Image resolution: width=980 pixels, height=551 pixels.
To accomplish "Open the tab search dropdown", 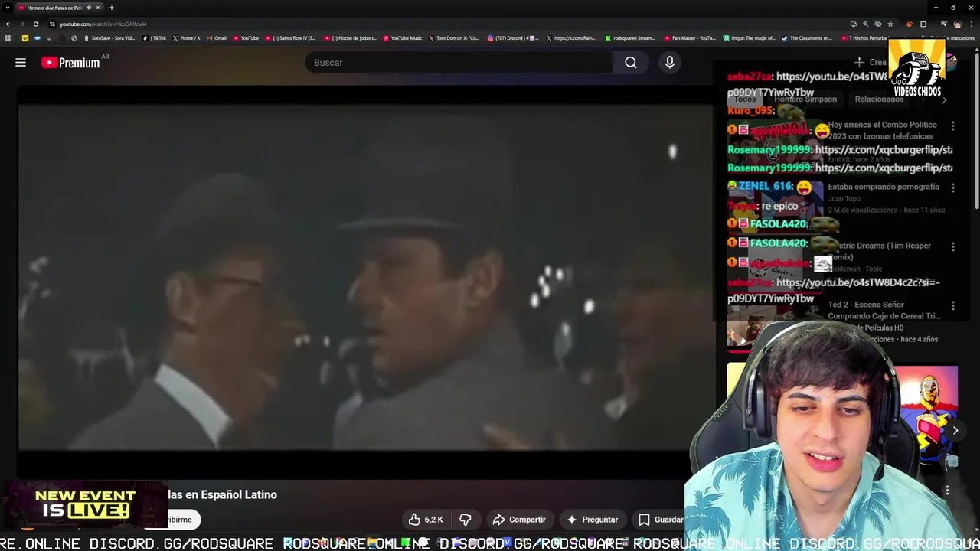I will [8, 8].
